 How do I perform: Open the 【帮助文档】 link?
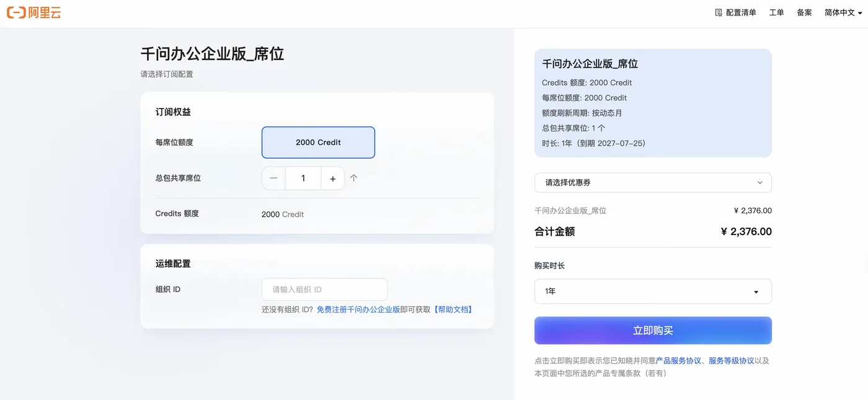click(x=453, y=309)
